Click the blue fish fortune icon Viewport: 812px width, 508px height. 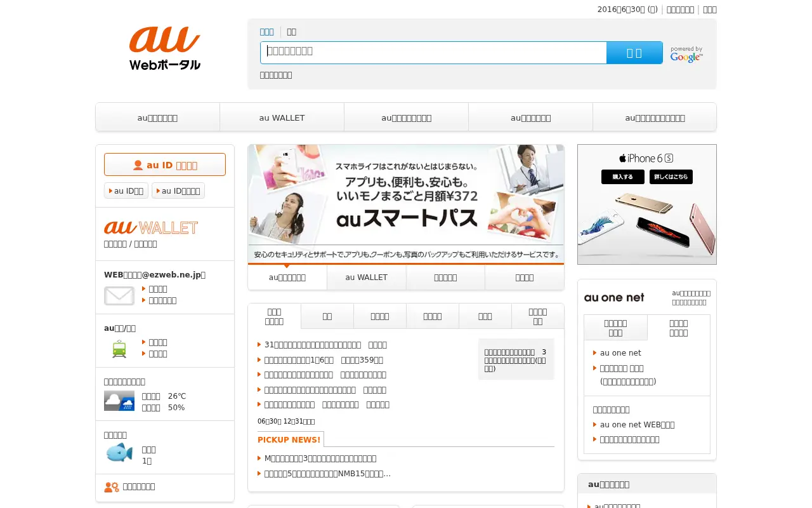coord(119,453)
